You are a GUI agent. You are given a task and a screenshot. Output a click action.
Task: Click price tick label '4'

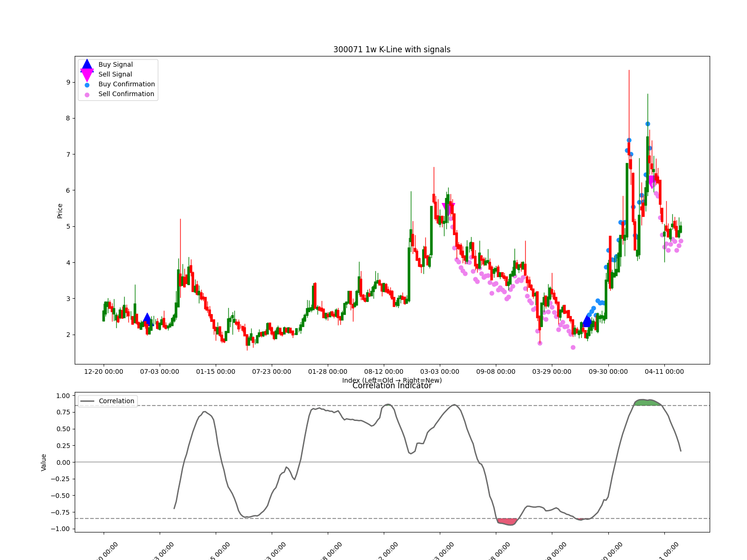68,263
